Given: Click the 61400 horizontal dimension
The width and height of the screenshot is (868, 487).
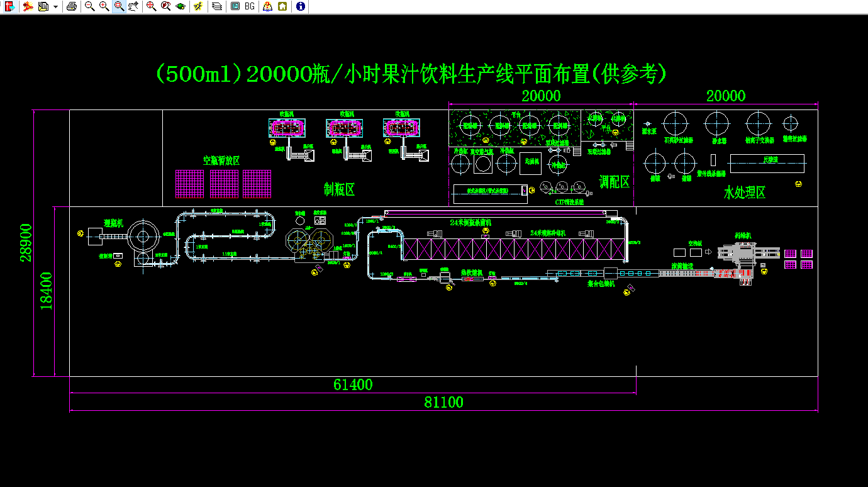Looking at the screenshot, I should point(353,384).
